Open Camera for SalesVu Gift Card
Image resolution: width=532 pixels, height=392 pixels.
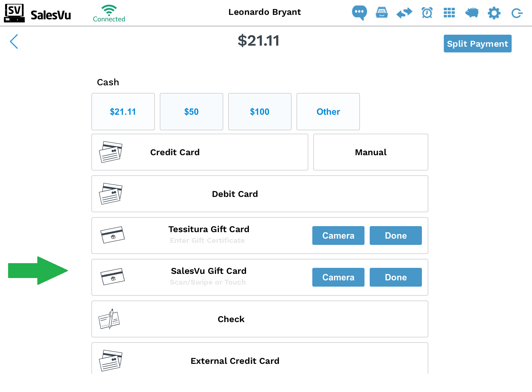point(338,277)
